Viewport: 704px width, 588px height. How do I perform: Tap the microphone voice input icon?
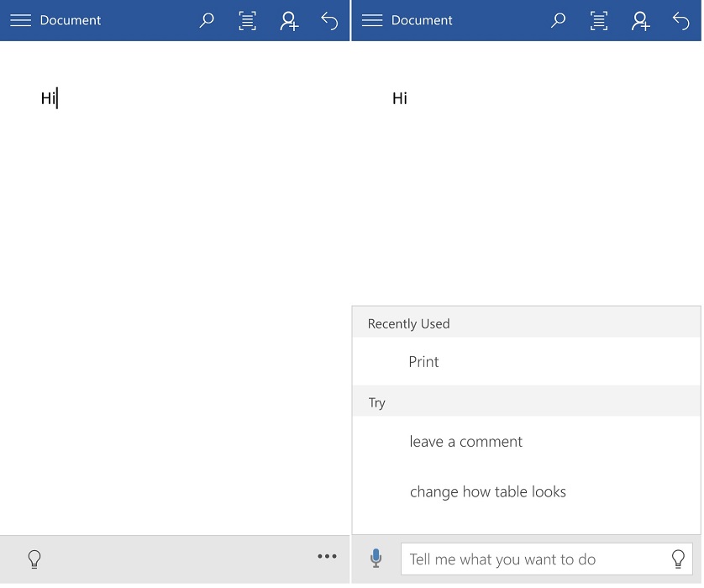pyautogui.click(x=376, y=558)
